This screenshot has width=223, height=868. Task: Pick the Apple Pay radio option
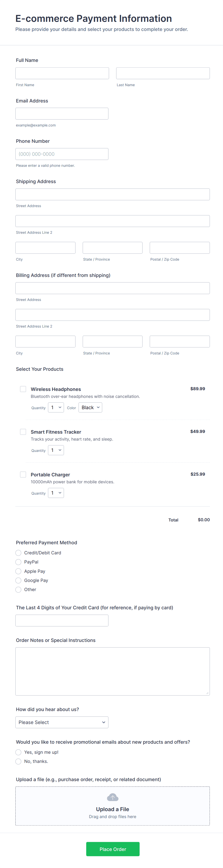(18, 571)
